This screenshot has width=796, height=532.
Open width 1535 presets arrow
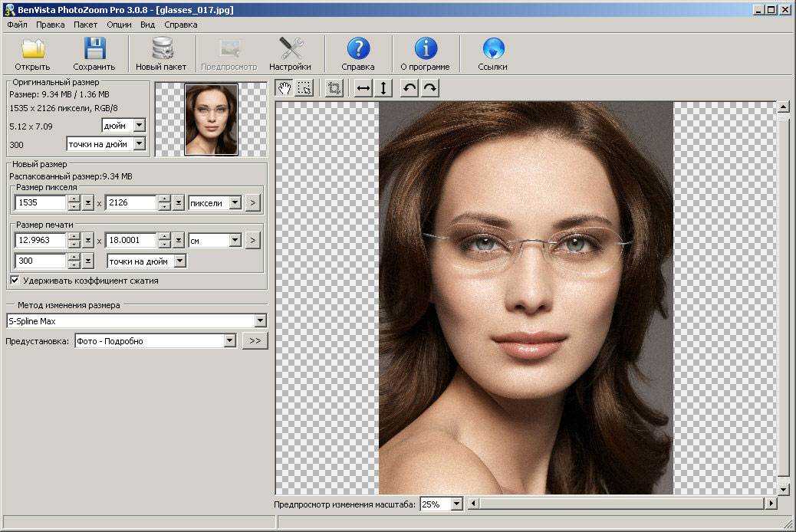tap(88, 202)
